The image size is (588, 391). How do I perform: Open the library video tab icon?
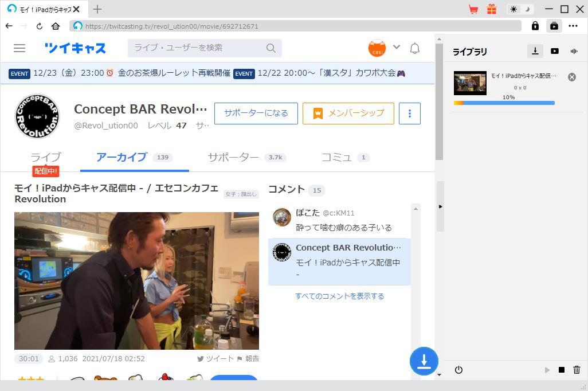click(554, 51)
